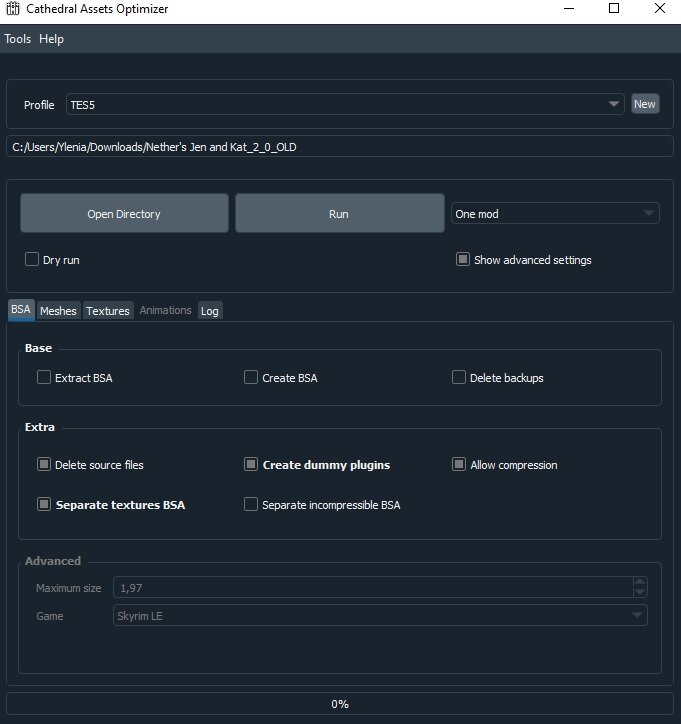Open the Tools menu
The image size is (681, 724).
click(18, 39)
